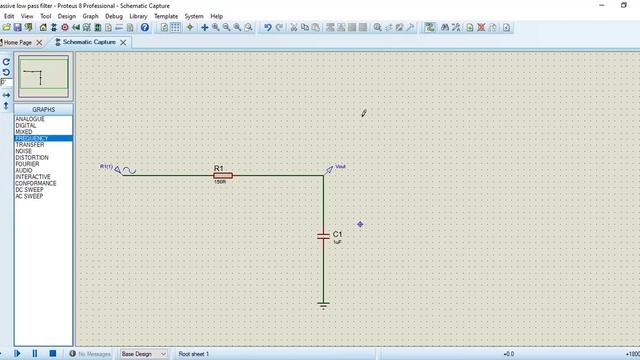Screen dimensions: 640x360
Task: Click the No Messages status indicator
Action: [90, 354]
